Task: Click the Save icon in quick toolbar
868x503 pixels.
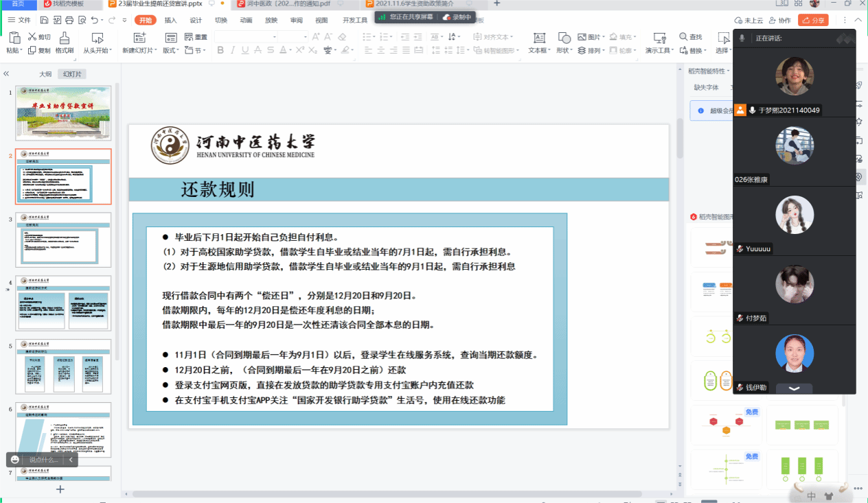Action: pos(44,21)
